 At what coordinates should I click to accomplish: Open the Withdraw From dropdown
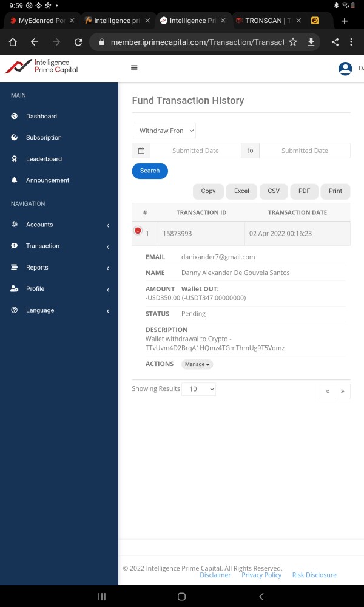[x=164, y=131]
